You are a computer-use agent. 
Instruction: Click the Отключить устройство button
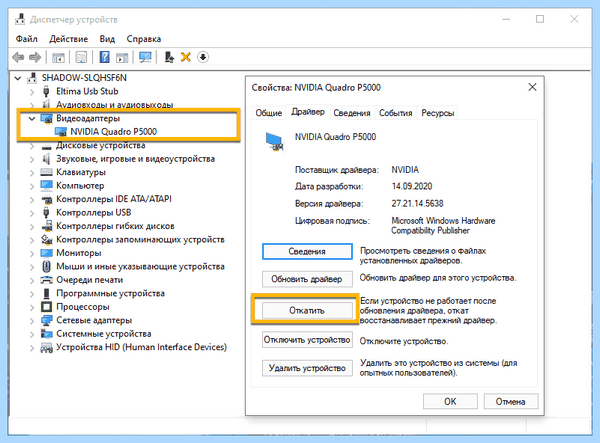click(307, 340)
